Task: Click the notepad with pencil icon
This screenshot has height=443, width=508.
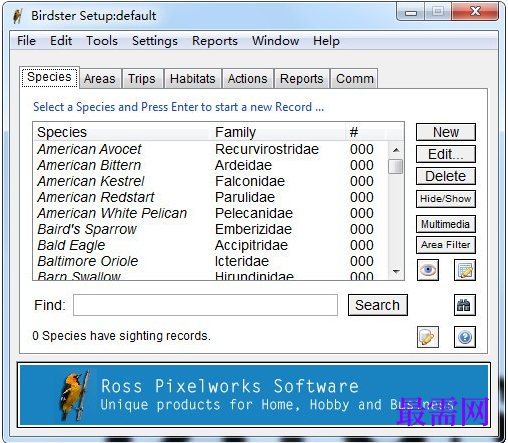Action: (465, 270)
